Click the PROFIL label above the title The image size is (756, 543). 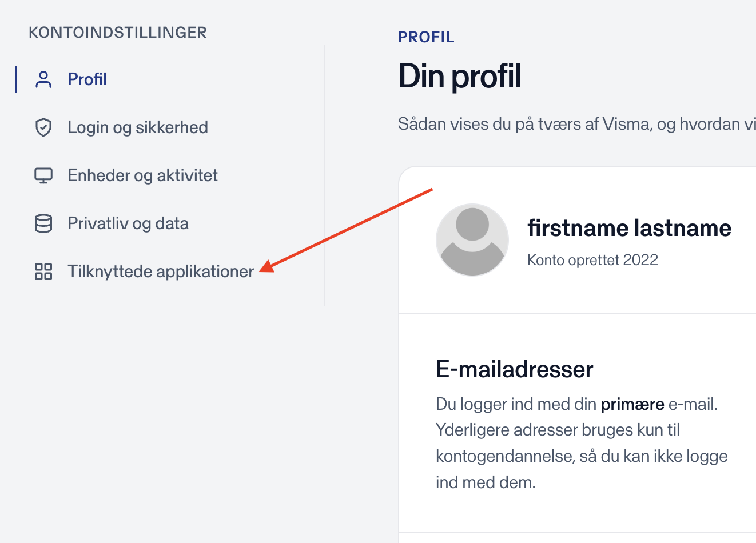point(426,37)
